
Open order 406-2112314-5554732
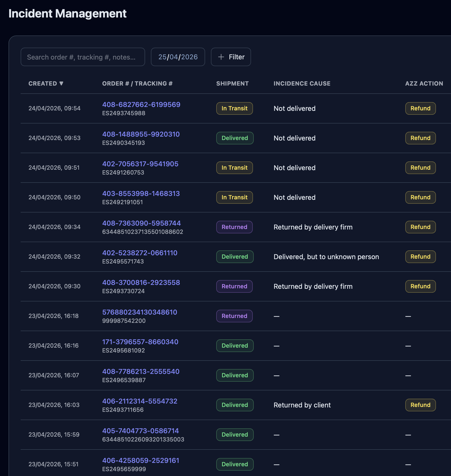click(139, 401)
